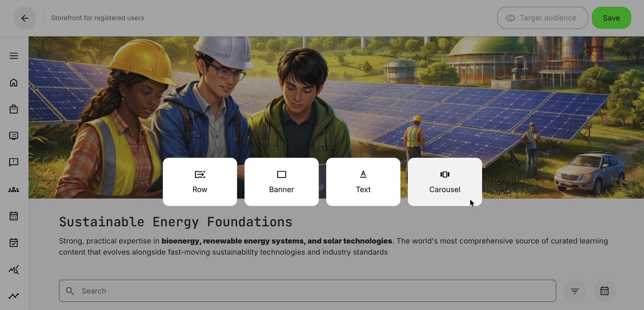The image size is (644, 310).
Task: Open the date picker beside filter
Action: click(x=604, y=291)
